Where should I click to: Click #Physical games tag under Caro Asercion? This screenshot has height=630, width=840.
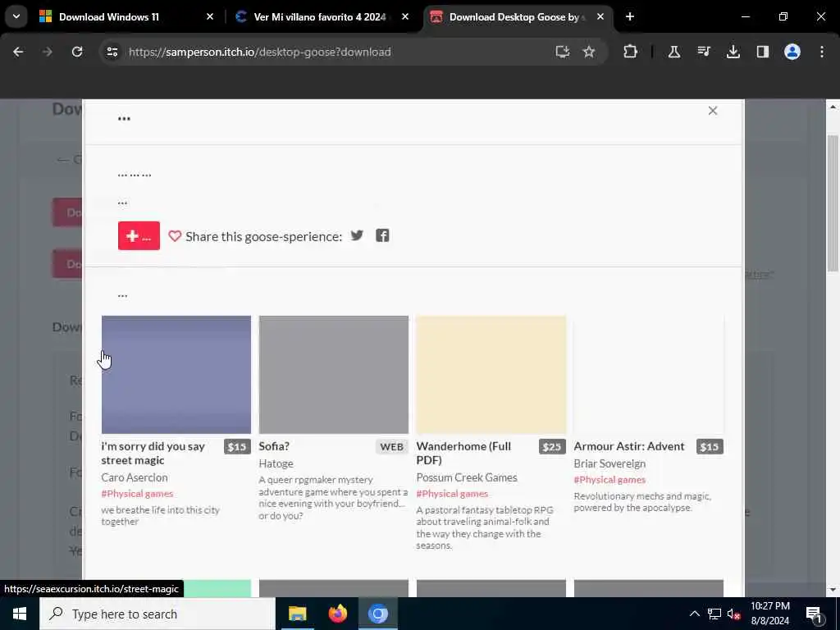[137, 493]
